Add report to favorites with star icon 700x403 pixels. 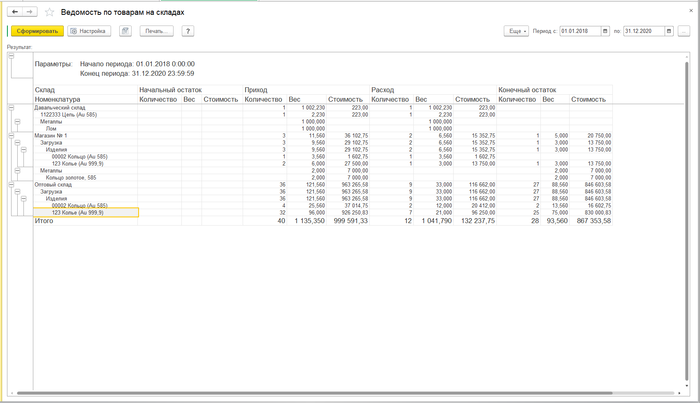click(49, 11)
